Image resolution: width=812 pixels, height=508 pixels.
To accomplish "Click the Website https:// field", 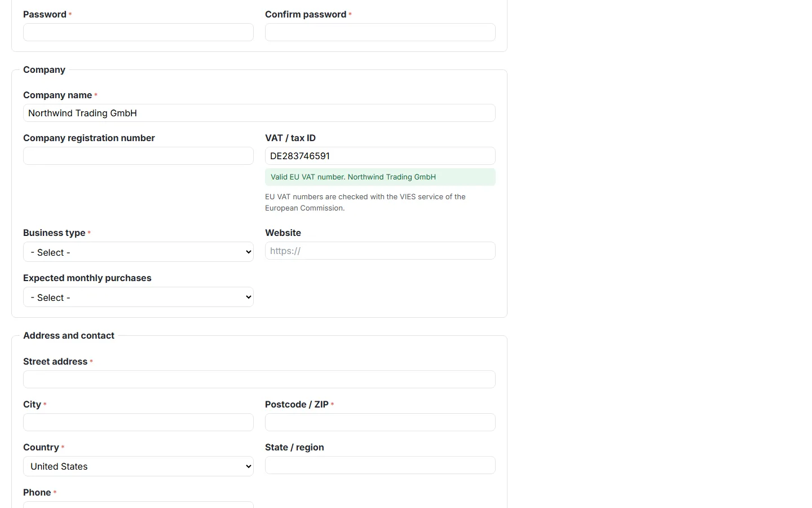I will tap(380, 251).
